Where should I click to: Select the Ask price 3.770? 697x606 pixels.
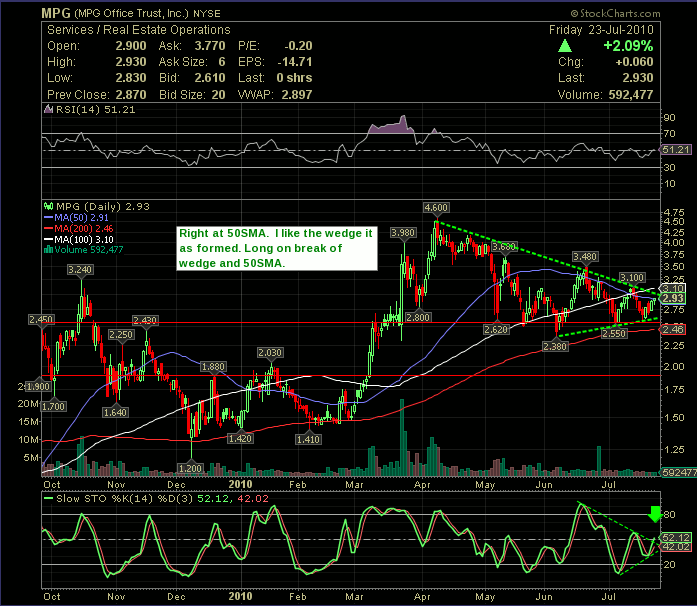210,46
